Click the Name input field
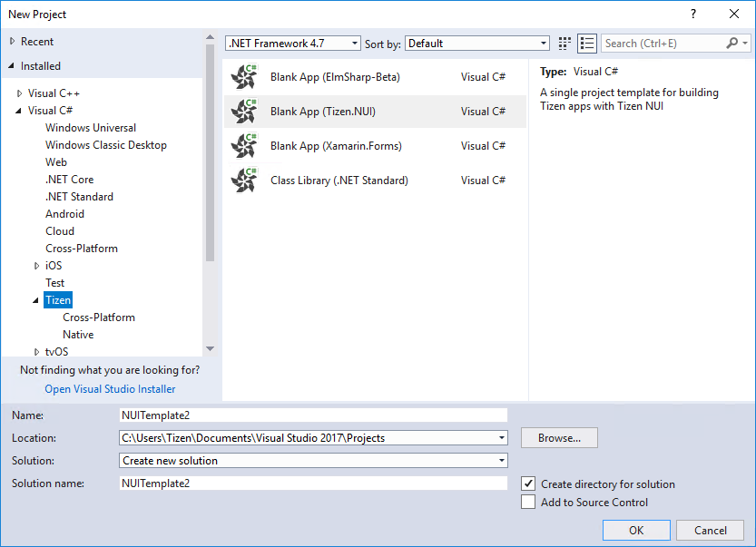This screenshot has width=756, height=547. (312, 415)
